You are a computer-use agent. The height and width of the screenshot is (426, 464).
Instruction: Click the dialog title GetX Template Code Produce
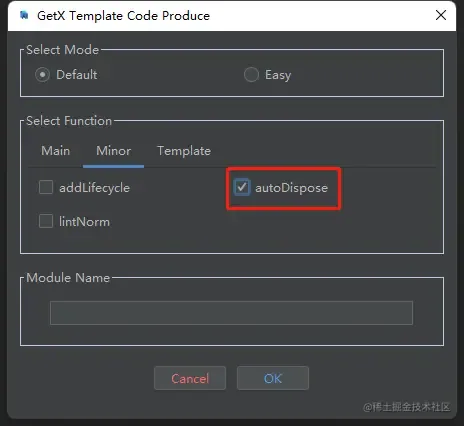pyautogui.click(x=123, y=16)
